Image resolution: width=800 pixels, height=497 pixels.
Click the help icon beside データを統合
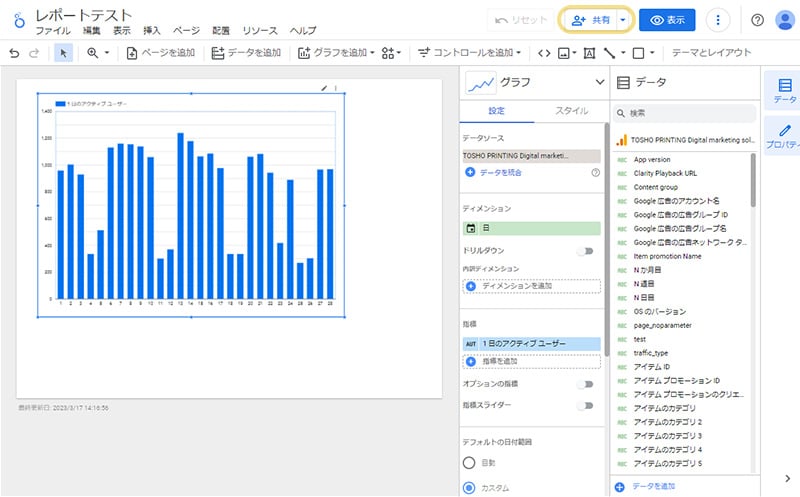(595, 172)
